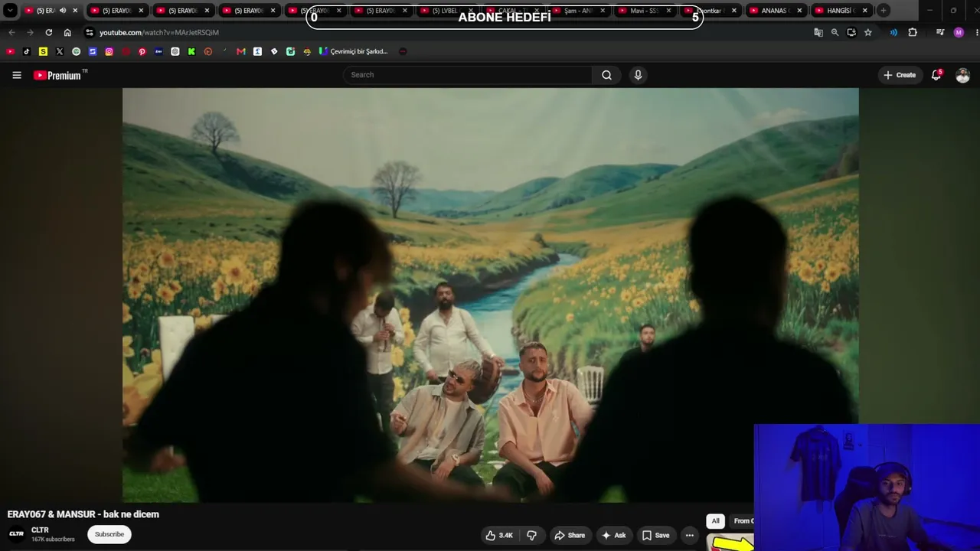
Task: Click the CLTR channel avatar
Action: [x=16, y=534]
